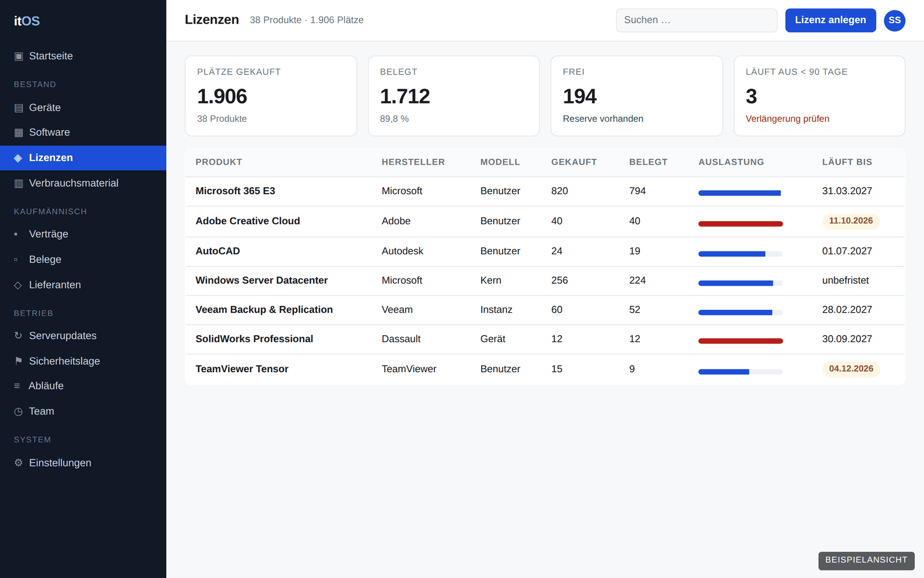Navigate to Lieferanten

tap(83, 285)
